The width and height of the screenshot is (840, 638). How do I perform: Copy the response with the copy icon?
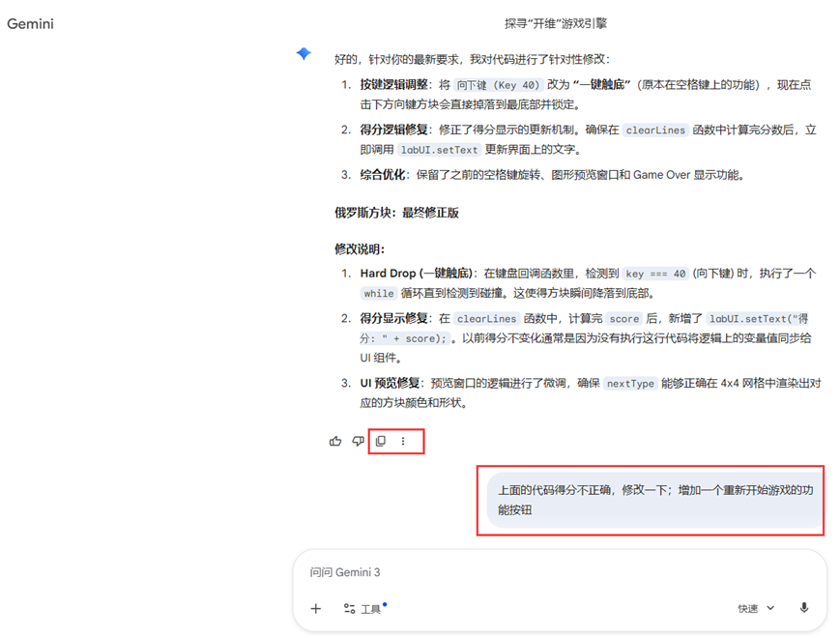(x=380, y=441)
